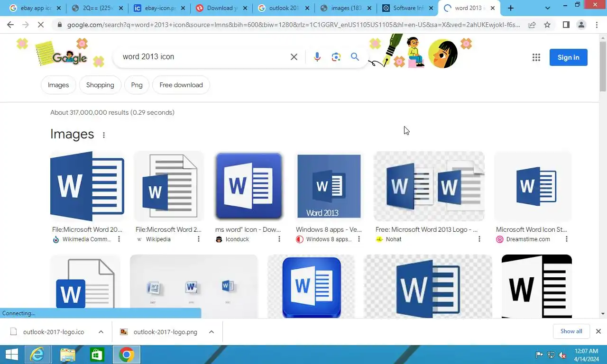Open options for Images section

104,135
